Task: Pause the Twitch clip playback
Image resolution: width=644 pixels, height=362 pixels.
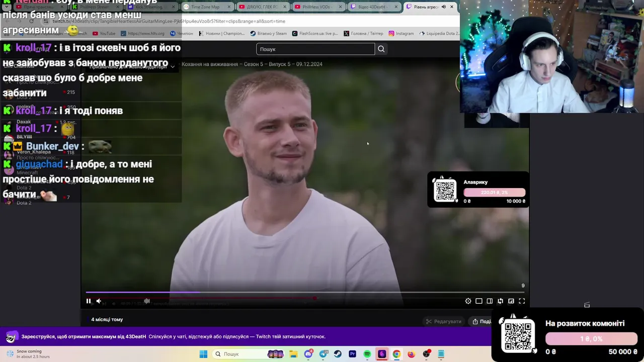Action: pos(89,301)
